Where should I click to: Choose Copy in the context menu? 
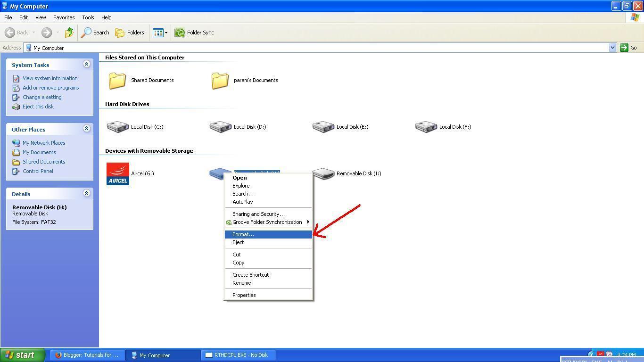coord(268,263)
